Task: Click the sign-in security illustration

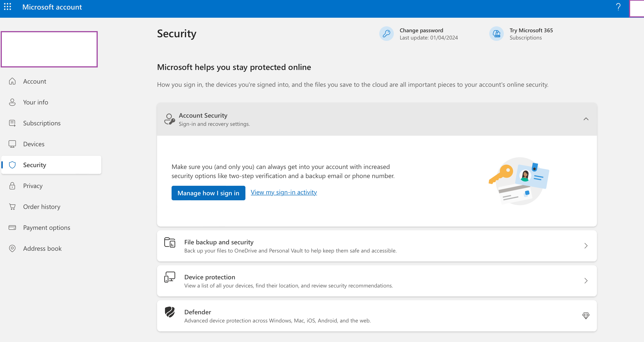Action: (x=519, y=181)
